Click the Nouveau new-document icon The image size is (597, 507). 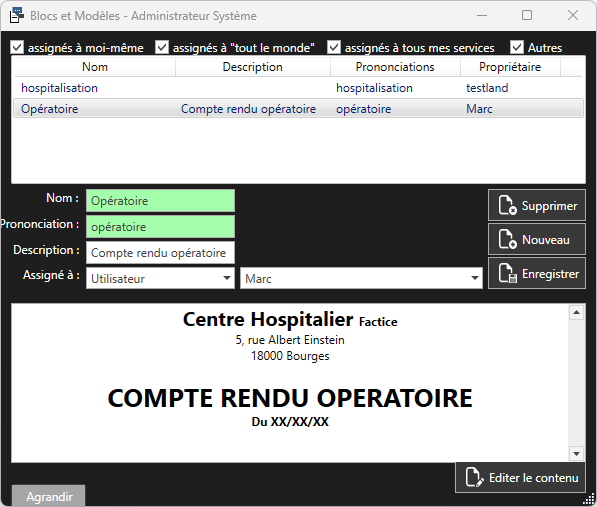(x=508, y=239)
